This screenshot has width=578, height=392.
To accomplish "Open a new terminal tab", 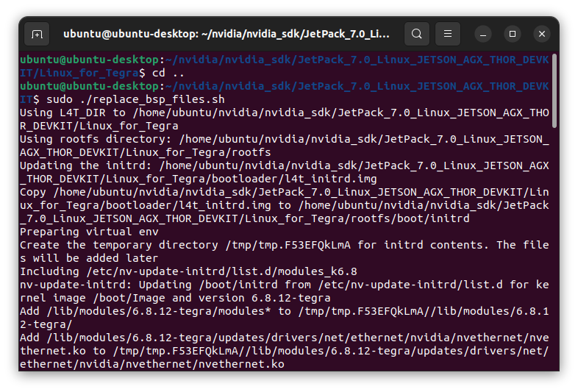I will pyautogui.click(x=37, y=34).
